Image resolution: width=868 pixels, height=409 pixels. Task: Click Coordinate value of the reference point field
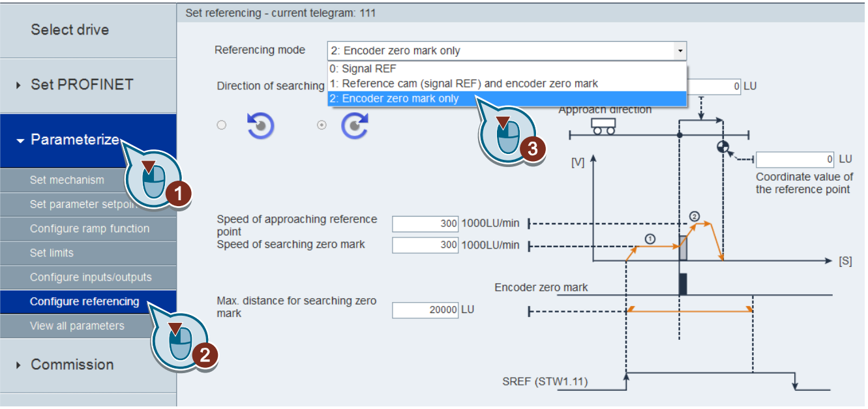coord(796,160)
